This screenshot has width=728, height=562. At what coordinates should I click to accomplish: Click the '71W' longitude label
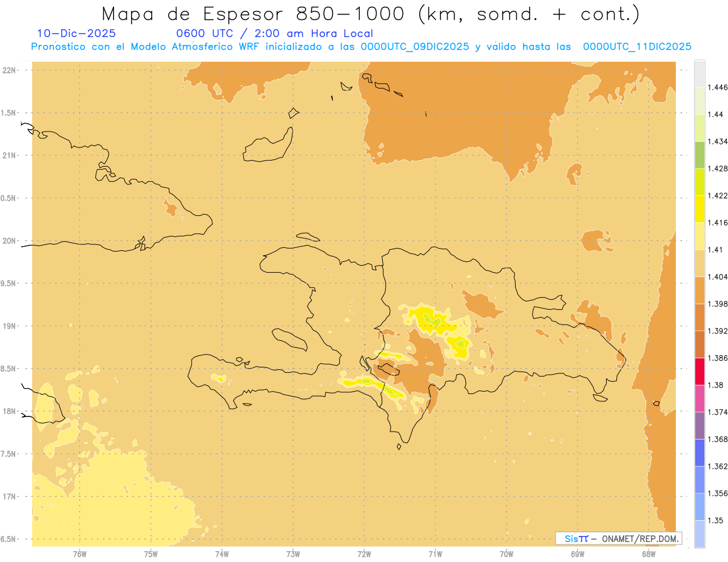435,554
